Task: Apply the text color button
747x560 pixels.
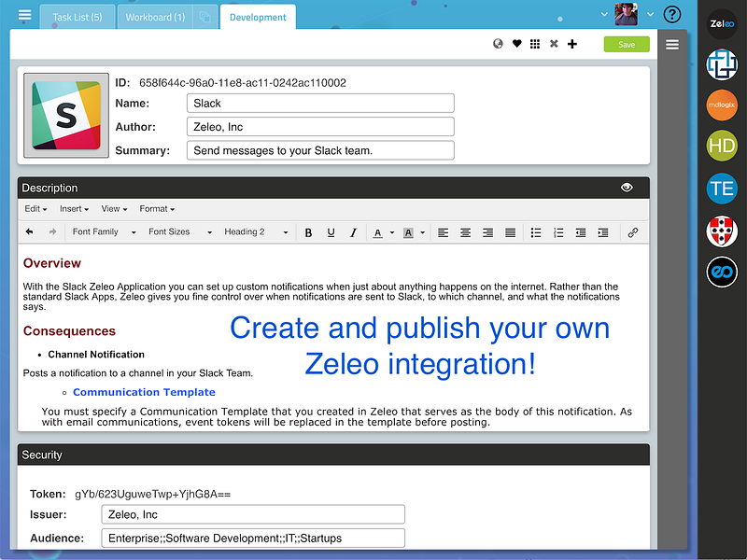Action: coord(377,232)
